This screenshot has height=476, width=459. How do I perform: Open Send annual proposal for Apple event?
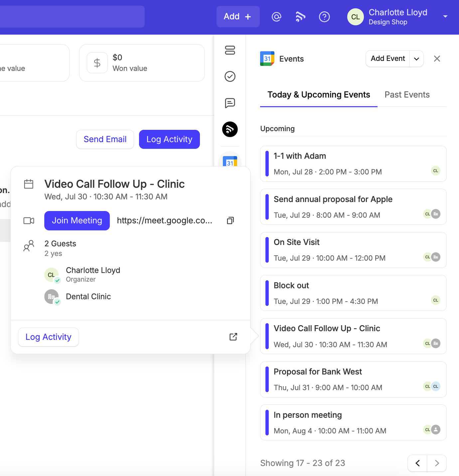tap(353, 207)
